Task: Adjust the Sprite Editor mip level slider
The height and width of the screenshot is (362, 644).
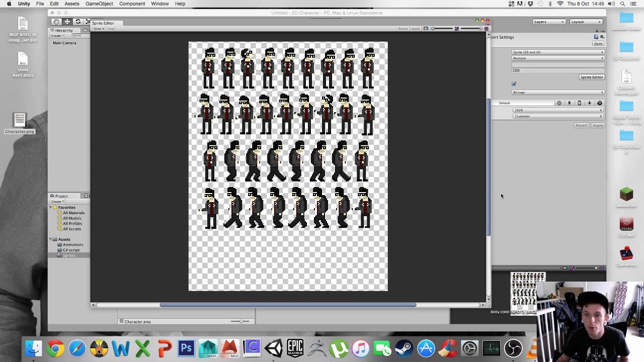Action: [471, 29]
